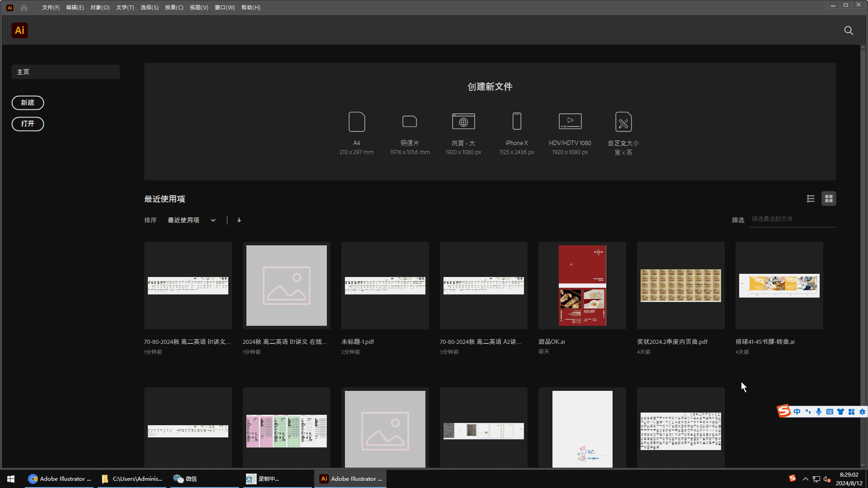The height and width of the screenshot is (488, 868).
Task: Reverse sort order with the arrow
Action: coord(239,220)
